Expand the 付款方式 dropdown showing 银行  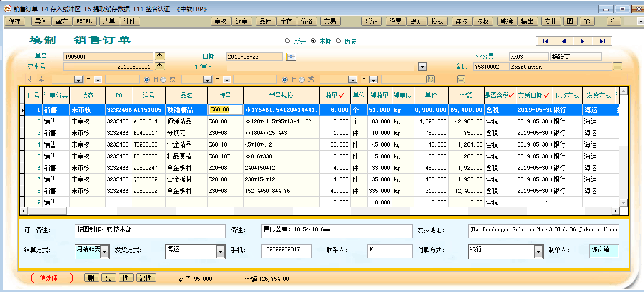539,252
